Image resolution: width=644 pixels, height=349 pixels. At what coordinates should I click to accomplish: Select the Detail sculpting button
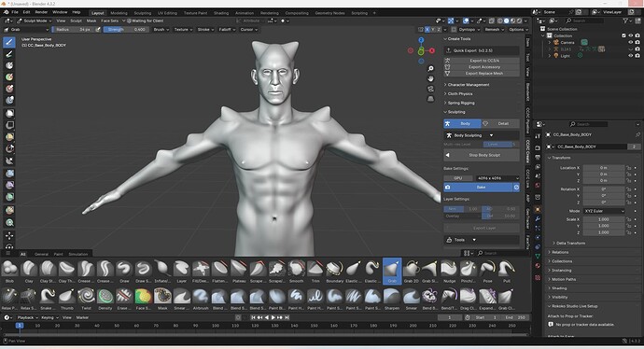point(500,123)
